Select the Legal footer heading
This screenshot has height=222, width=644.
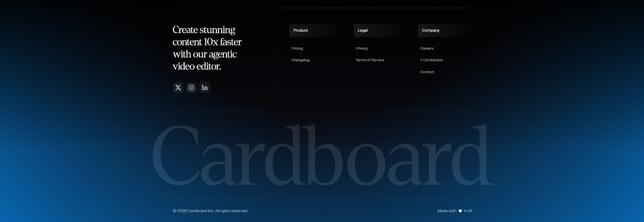pos(363,30)
